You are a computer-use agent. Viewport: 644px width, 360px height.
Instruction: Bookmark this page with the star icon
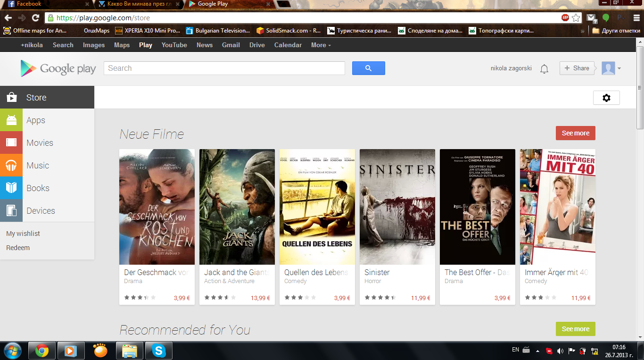(x=576, y=18)
